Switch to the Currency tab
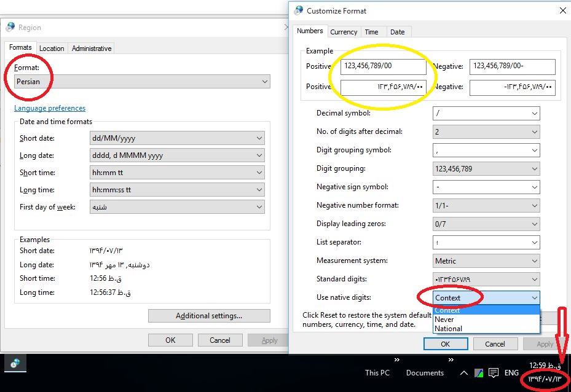 click(x=344, y=32)
